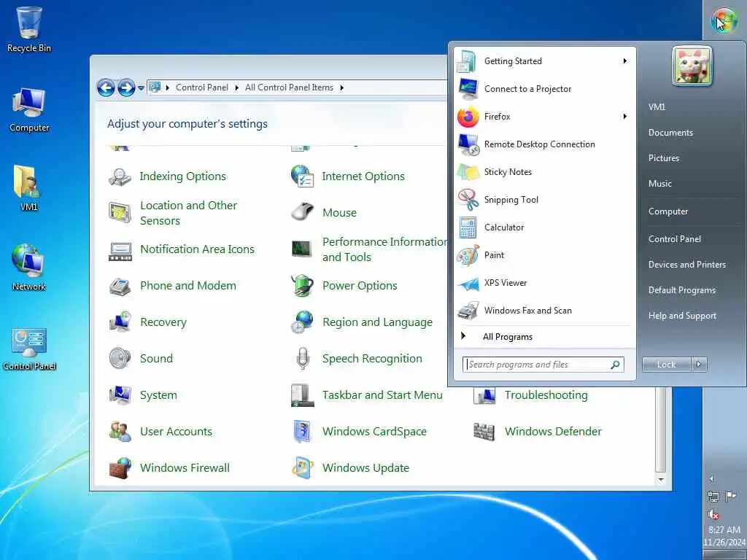Click the user account picture in Start menu

(692, 66)
